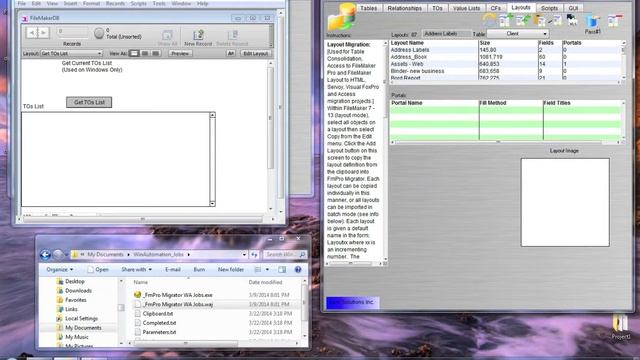Switch to the Value Lists tab
Viewport: 640px width, 360px height.
(x=467, y=8)
